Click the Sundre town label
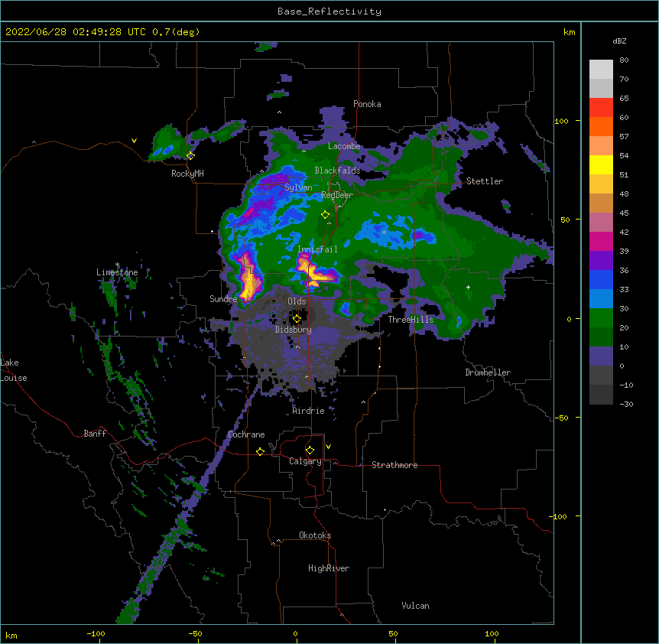Image resolution: width=659 pixels, height=644 pixels. click(223, 299)
